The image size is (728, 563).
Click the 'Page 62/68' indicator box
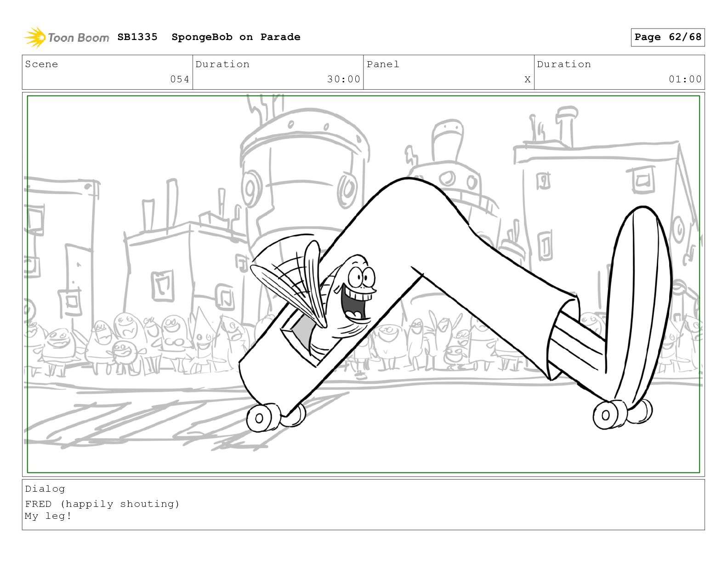point(667,37)
